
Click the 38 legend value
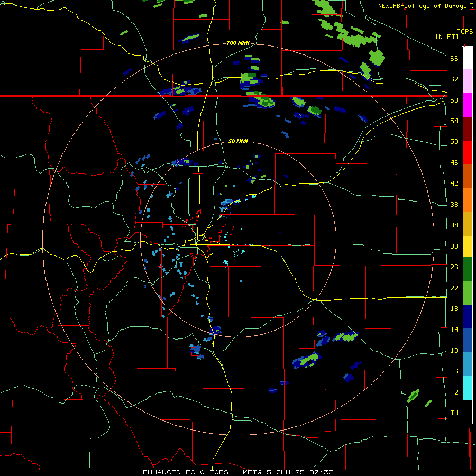454,204
